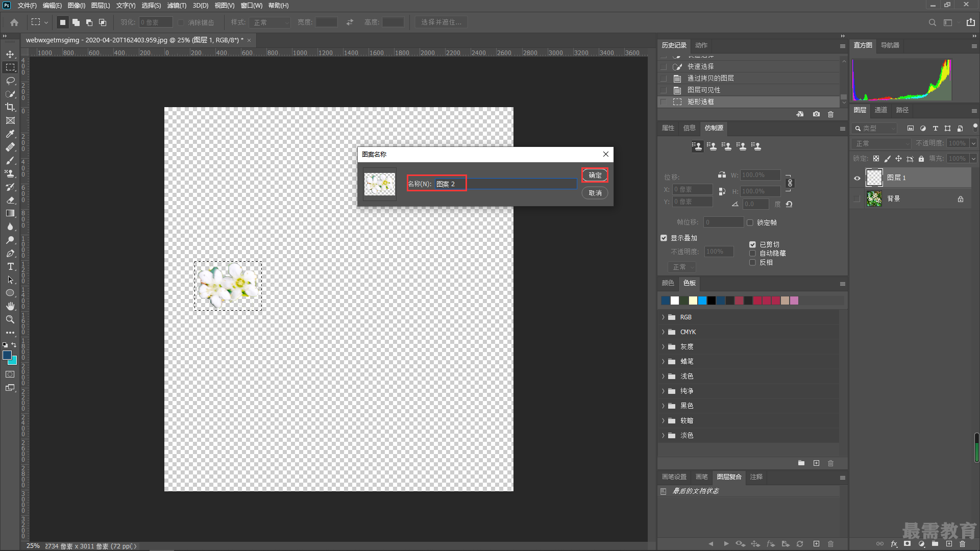Delete current history state trash icon
The height and width of the screenshot is (551, 980).
tap(830, 114)
